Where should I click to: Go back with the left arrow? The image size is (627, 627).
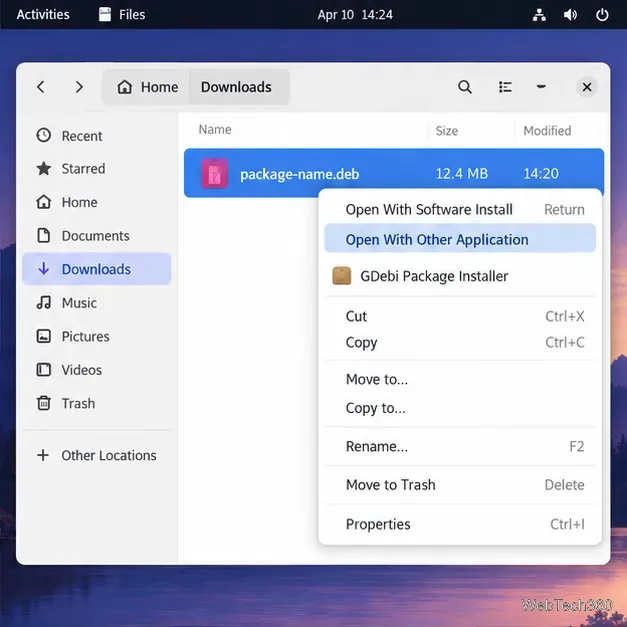(41, 87)
